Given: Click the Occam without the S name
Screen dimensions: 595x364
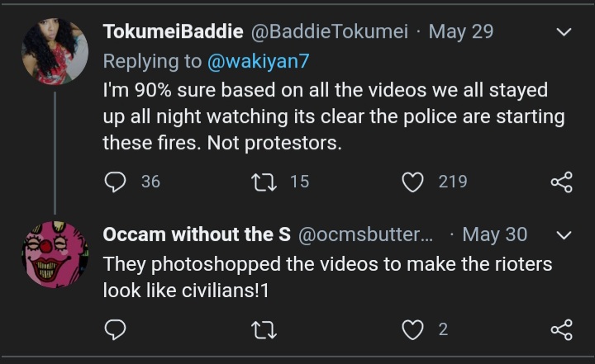Looking at the screenshot, I should click(x=197, y=234).
